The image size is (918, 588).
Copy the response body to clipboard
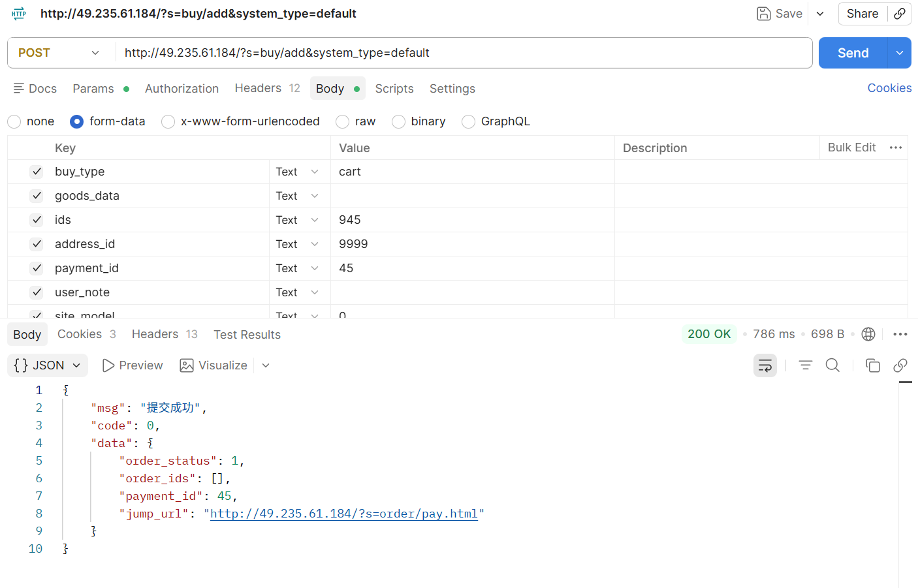873,365
